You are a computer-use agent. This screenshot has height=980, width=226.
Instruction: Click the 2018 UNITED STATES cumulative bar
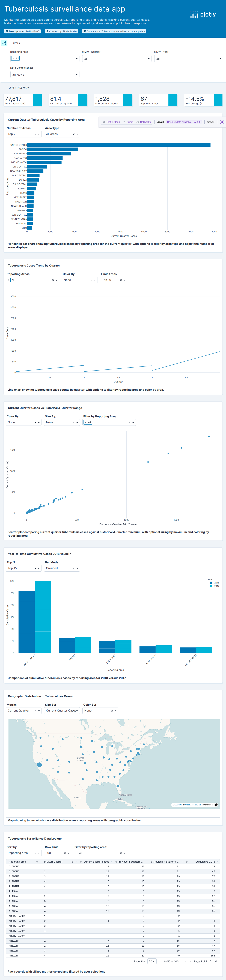(x=27, y=622)
